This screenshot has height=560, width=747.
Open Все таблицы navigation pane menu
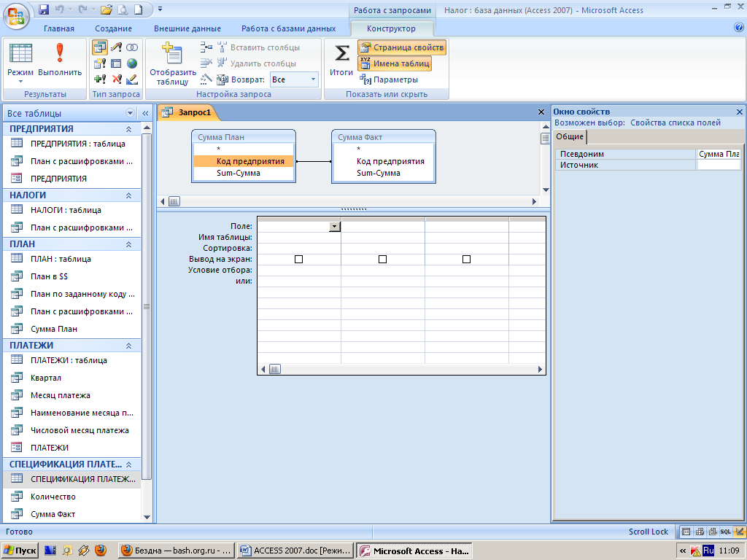(x=130, y=113)
